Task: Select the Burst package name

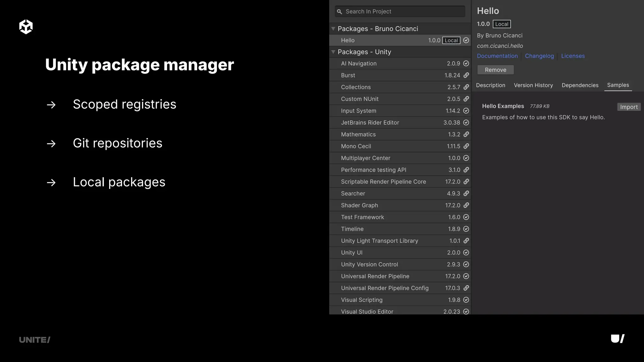Action: [x=348, y=75]
